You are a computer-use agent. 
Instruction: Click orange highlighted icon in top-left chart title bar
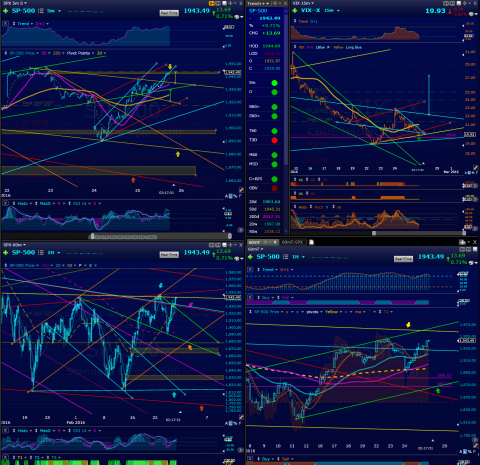pos(212,3)
